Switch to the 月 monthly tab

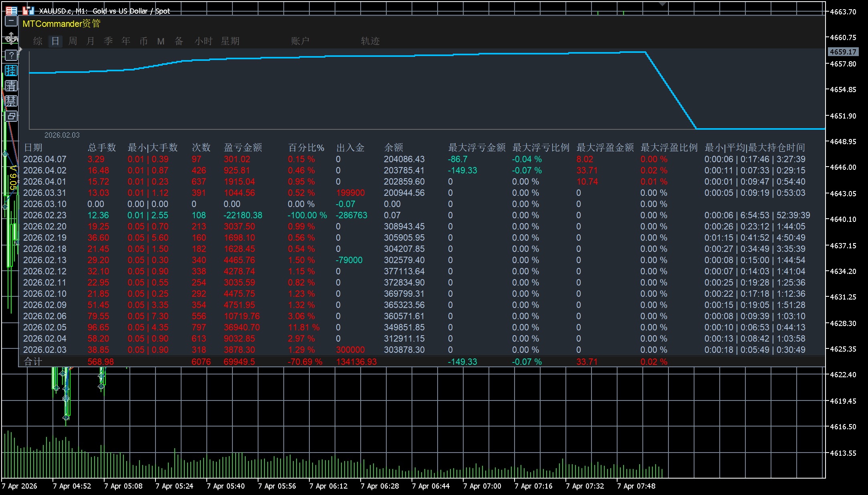(x=90, y=41)
